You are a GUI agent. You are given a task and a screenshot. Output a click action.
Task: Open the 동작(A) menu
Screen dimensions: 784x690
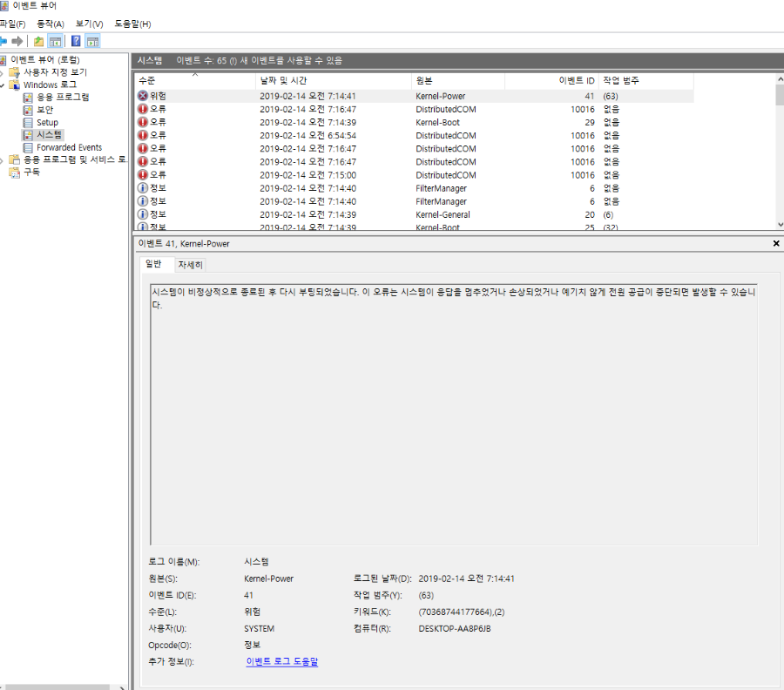[51, 24]
